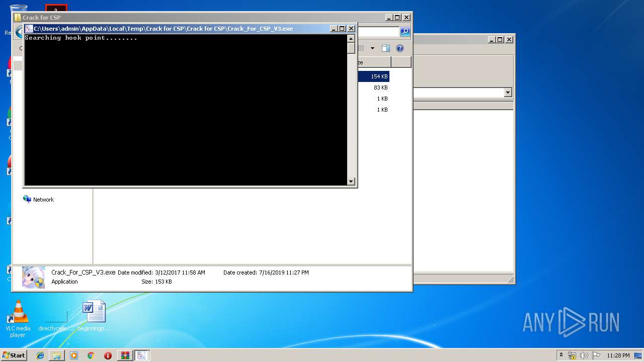Click the console window scroll-up arrow
This screenshot has height=362, width=644.
click(x=351, y=38)
